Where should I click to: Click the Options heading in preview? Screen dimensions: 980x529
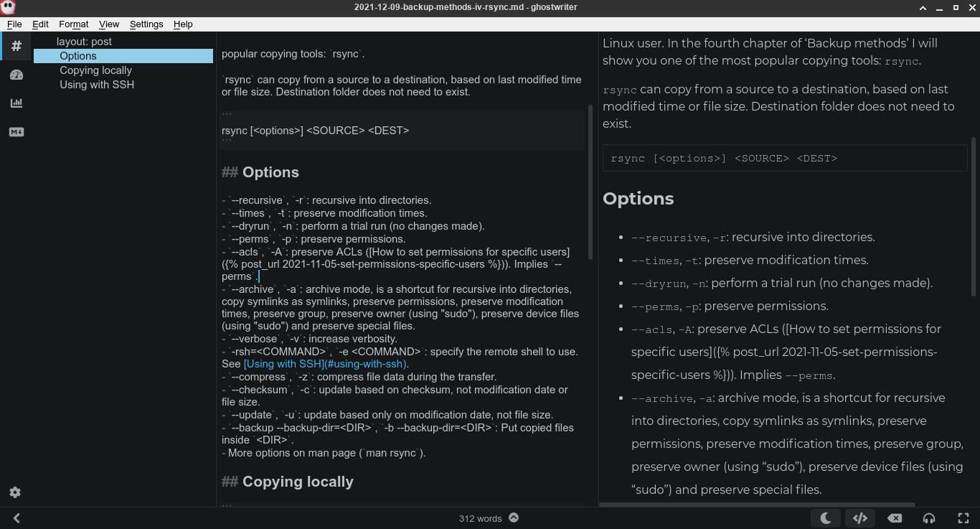click(638, 199)
